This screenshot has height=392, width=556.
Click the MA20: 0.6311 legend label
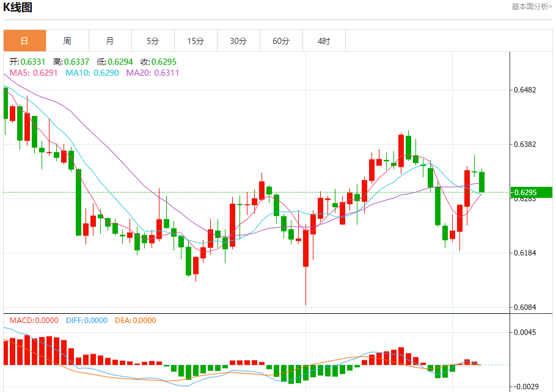pos(153,73)
